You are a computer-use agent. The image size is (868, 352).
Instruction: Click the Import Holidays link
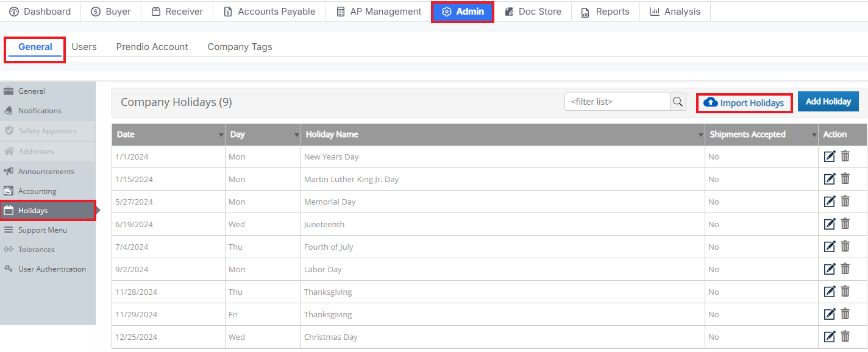tap(744, 103)
